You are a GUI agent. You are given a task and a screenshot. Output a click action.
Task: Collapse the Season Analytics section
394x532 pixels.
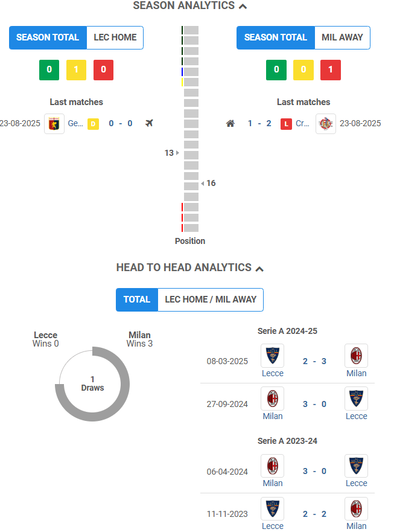[x=243, y=6]
